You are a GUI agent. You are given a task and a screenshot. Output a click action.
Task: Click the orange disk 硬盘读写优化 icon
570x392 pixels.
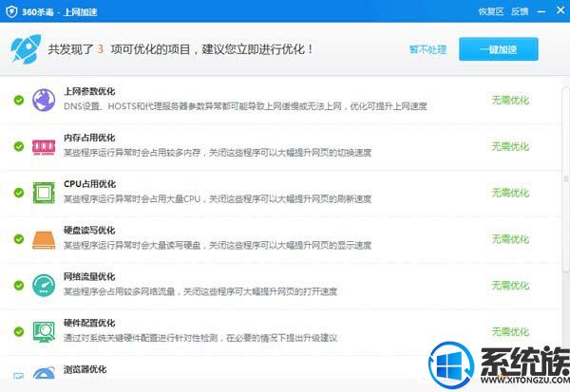(44, 240)
